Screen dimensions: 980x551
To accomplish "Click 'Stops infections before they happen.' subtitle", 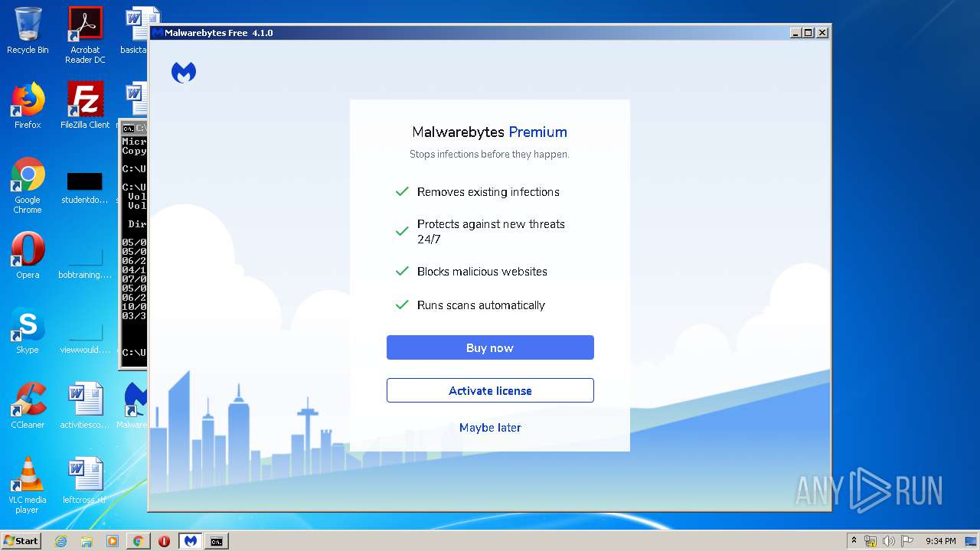I will click(490, 155).
